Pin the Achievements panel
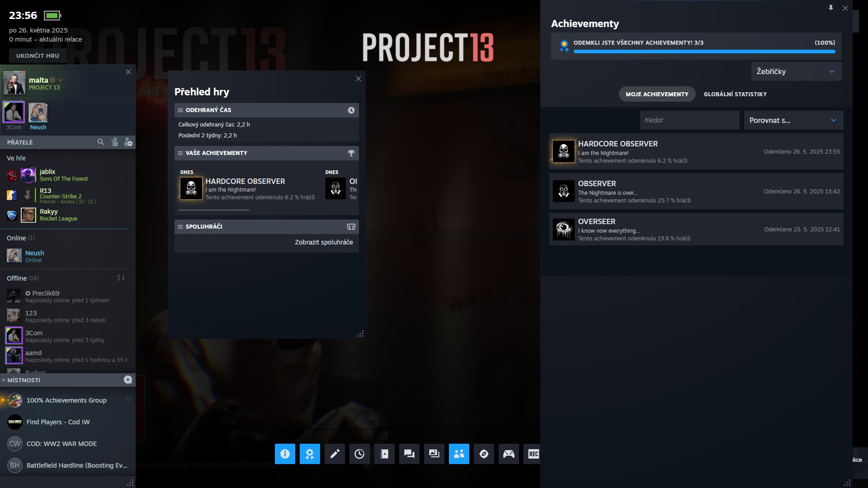868x488 pixels. [830, 8]
